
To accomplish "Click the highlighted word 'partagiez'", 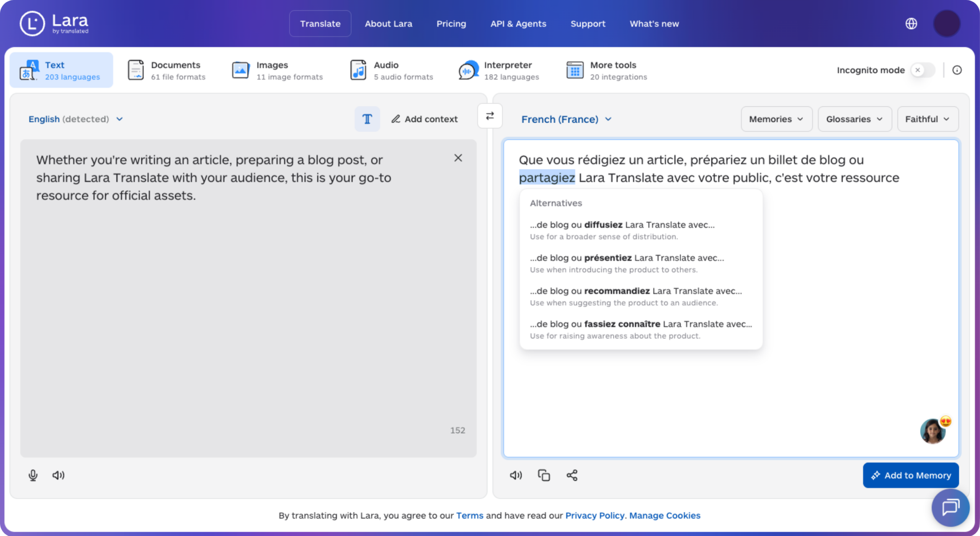I will 547,178.
